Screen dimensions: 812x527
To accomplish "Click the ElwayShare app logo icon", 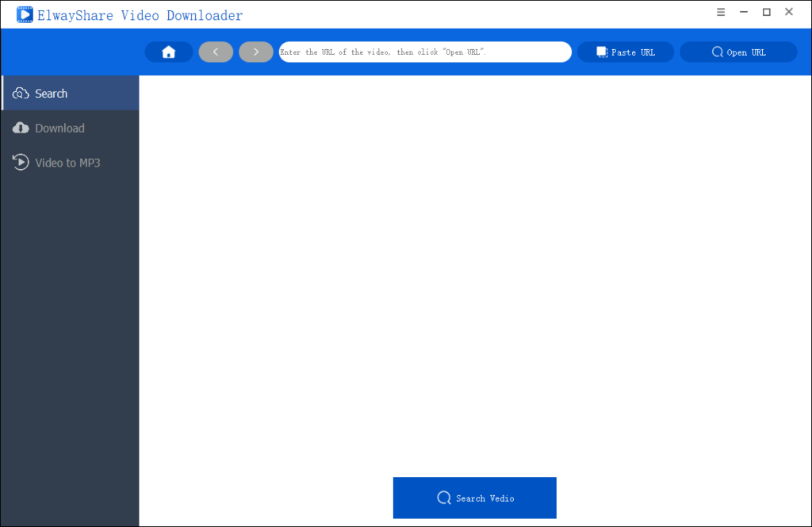I will [x=25, y=14].
